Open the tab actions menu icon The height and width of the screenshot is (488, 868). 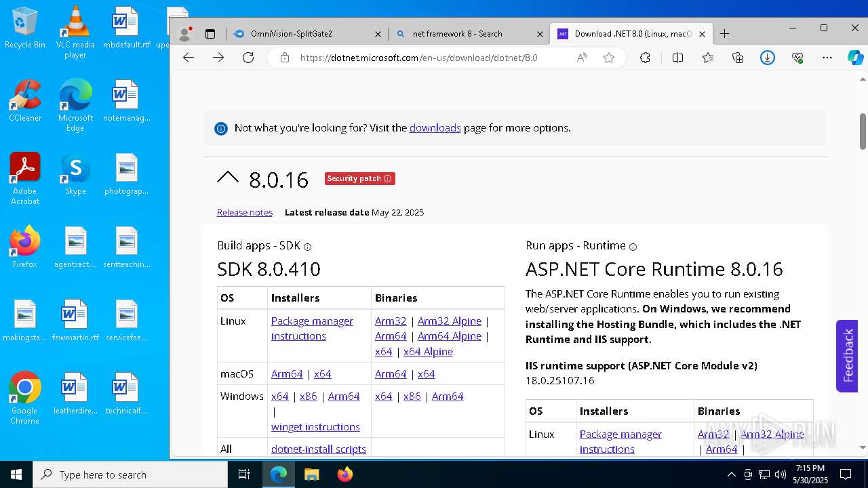(210, 34)
